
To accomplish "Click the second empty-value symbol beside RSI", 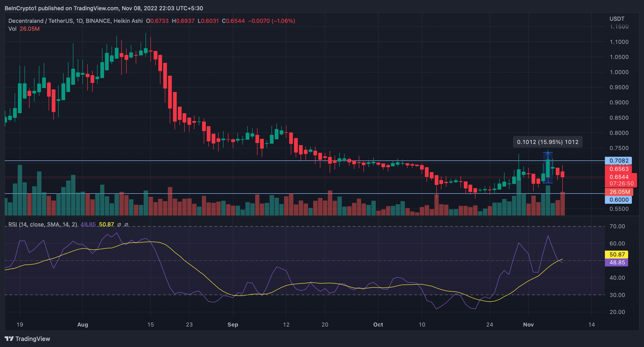I will pyautogui.click(x=126, y=225).
